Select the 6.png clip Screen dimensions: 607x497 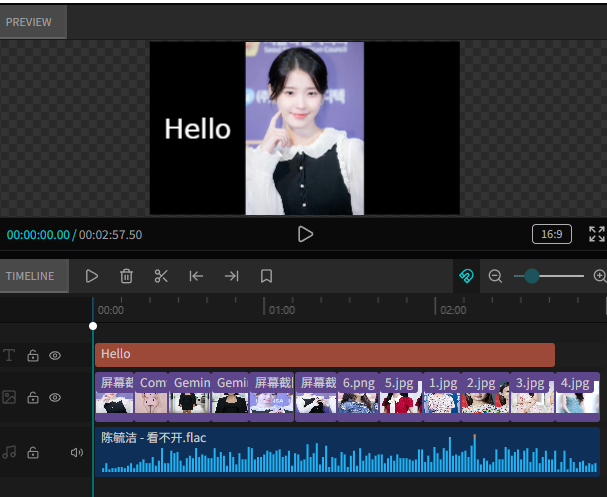point(358,397)
